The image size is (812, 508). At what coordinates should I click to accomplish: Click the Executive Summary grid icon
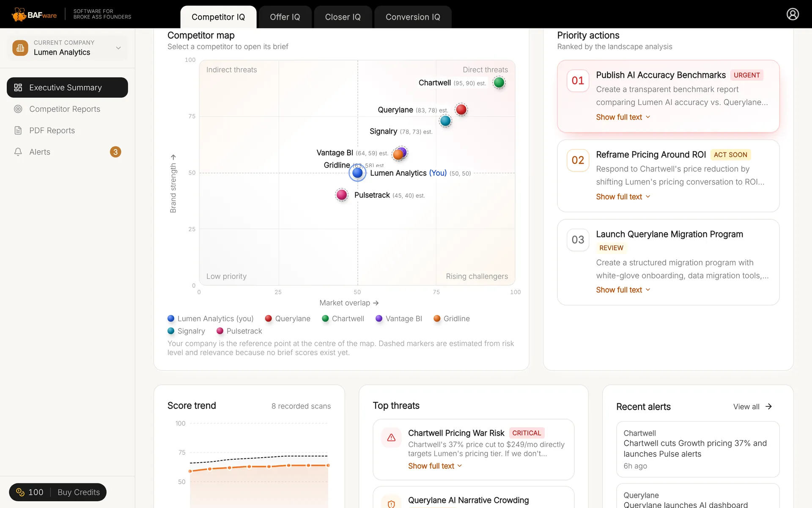18,88
